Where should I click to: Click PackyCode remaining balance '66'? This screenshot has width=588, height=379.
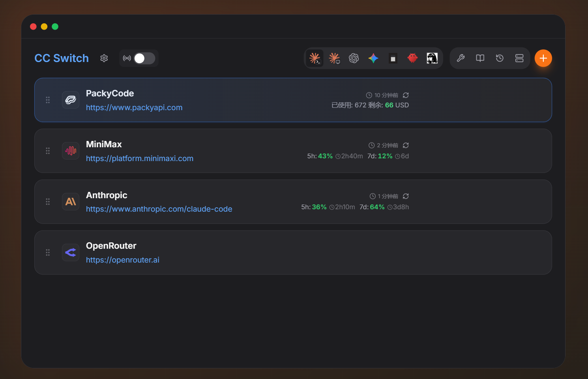(x=389, y=105)
